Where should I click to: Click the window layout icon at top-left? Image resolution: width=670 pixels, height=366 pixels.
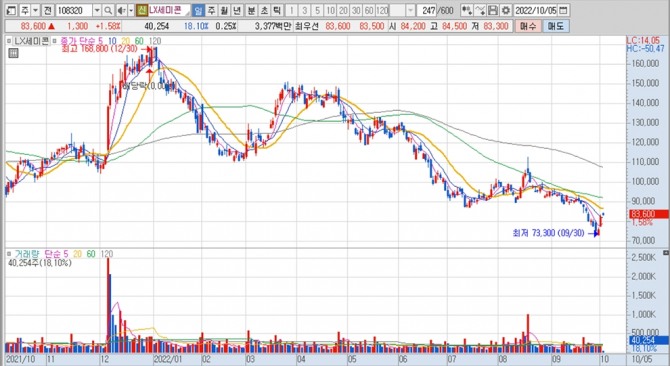tap(12, 10)
